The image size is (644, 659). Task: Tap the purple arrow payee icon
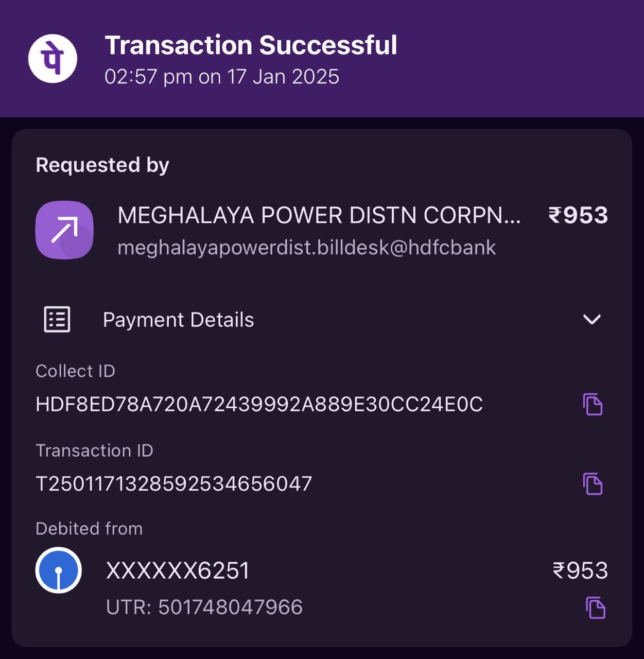[64, 230]
